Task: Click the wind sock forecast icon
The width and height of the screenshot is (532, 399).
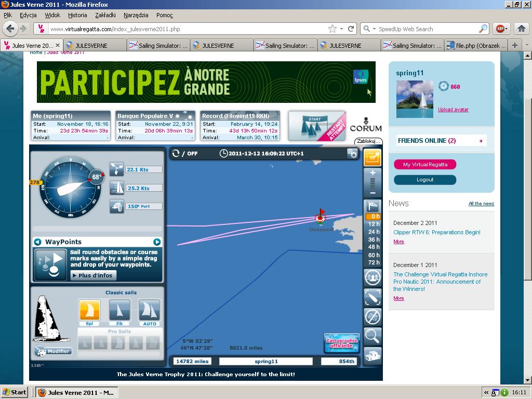Action: coord(373,206)
